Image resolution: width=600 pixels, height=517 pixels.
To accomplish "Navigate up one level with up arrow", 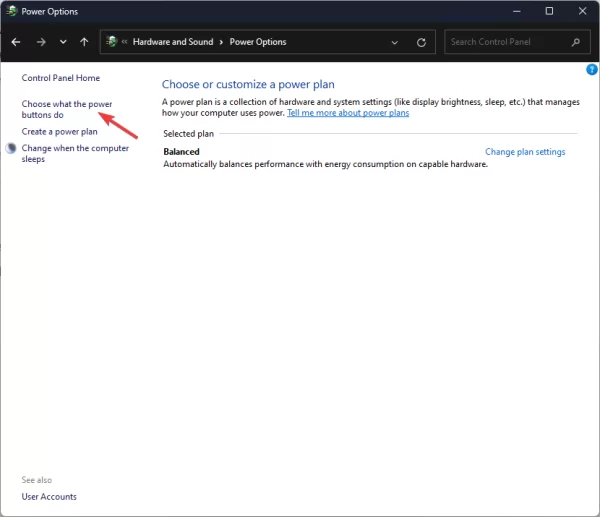I will tap(84, 42).
